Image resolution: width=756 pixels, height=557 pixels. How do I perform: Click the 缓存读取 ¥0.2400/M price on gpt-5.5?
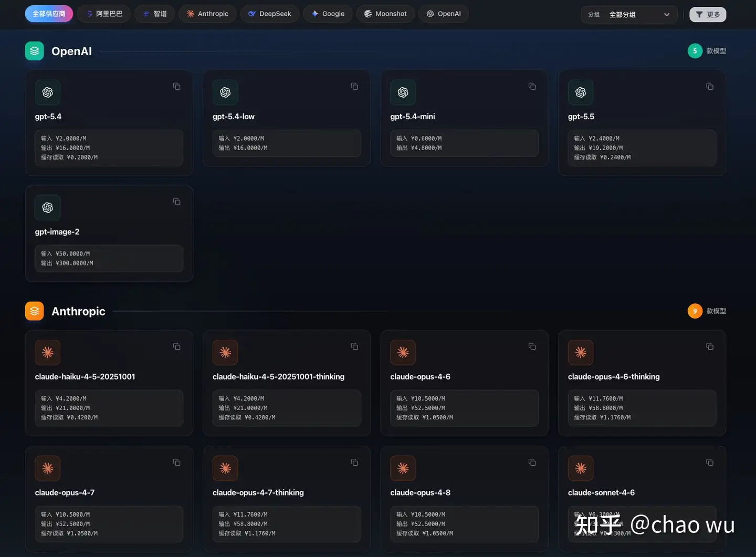pyautogui.click(x=602, y=157)
